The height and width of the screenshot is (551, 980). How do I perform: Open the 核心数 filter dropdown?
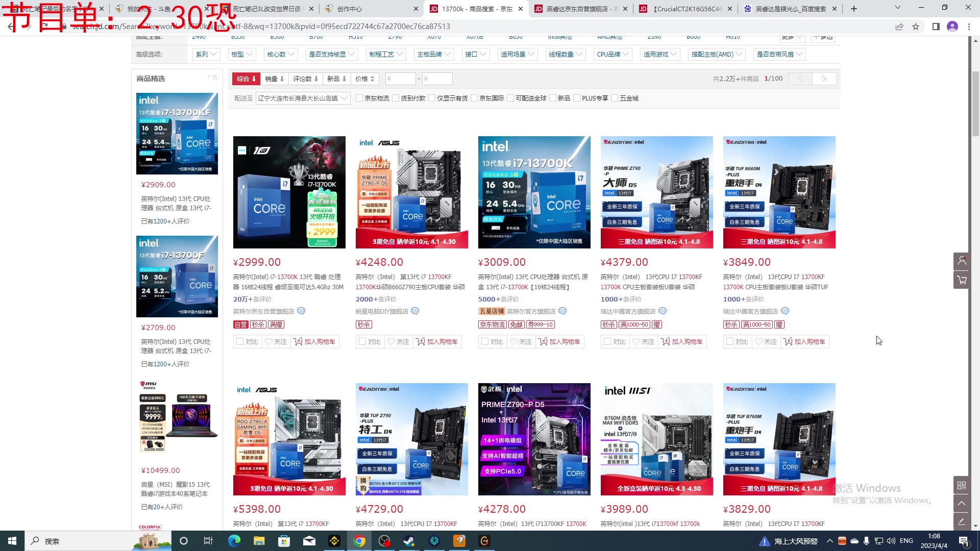click(x=280, y=54)
